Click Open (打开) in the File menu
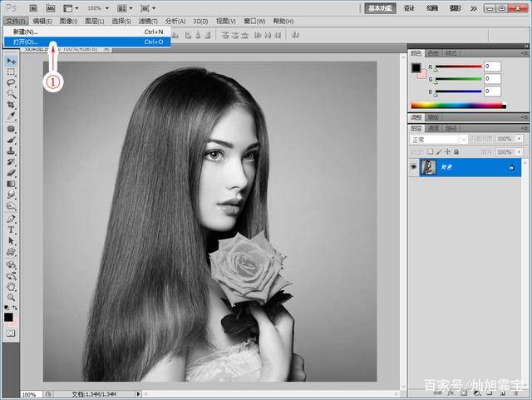532x400 pixels. pyautogui.click(x=25, y=42)
